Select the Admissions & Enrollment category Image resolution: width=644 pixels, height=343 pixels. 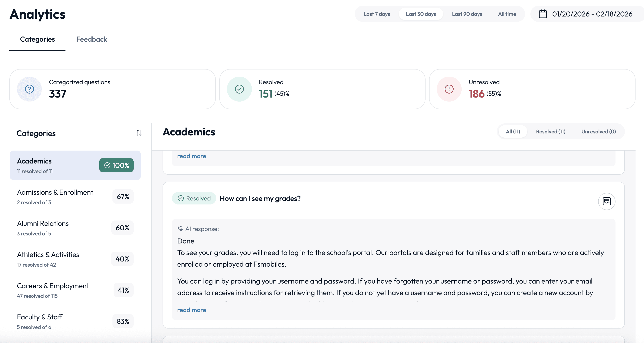tap(75, 196)
